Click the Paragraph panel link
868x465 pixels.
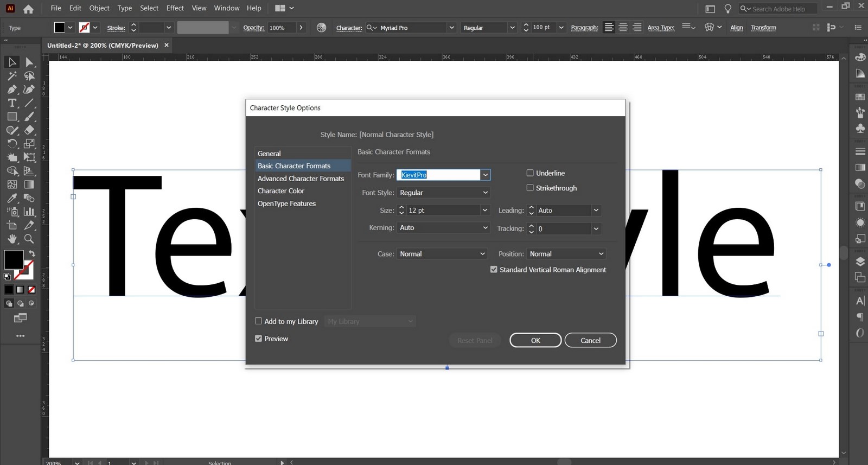tap(584, 28)
